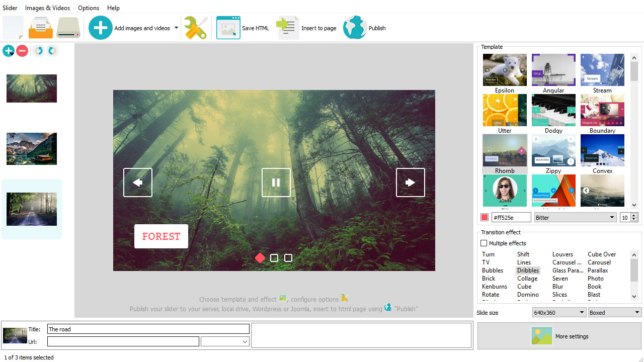Click the save project drive icon
644x362 pixels.
68,28
